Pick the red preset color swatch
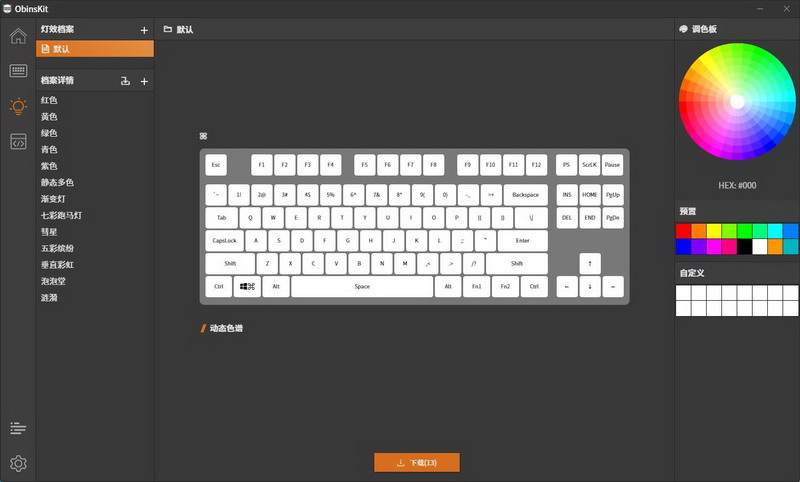 (x=684, y=231)
